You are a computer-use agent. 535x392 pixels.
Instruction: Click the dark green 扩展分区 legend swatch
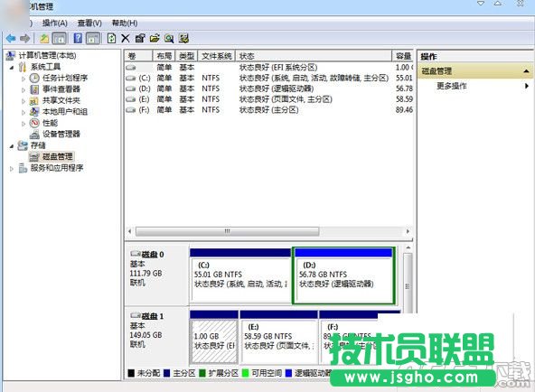click(202, 373)
